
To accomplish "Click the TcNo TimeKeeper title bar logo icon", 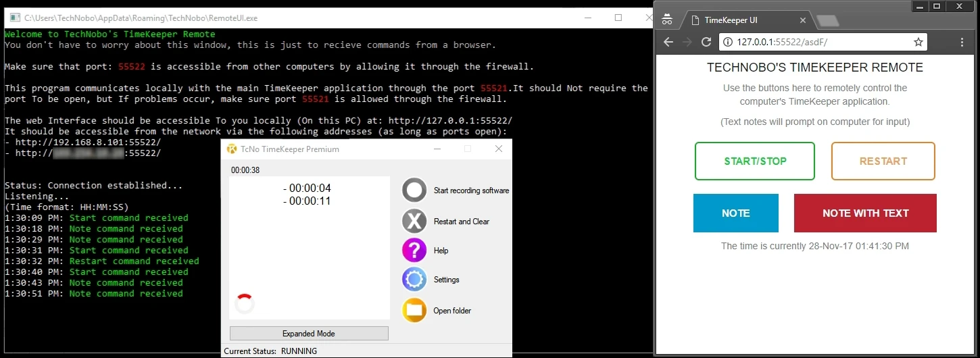I will point(232,149).
